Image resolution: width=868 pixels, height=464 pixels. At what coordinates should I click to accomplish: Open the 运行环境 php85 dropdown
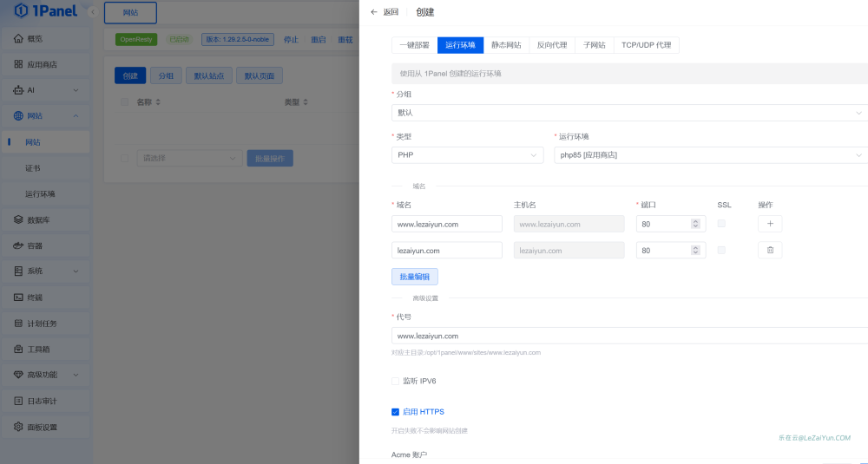(711, 155)
